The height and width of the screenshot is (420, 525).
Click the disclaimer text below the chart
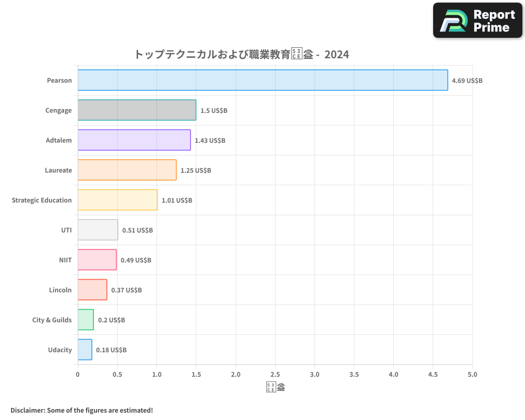pyautogui.click(x=81, y=410)
